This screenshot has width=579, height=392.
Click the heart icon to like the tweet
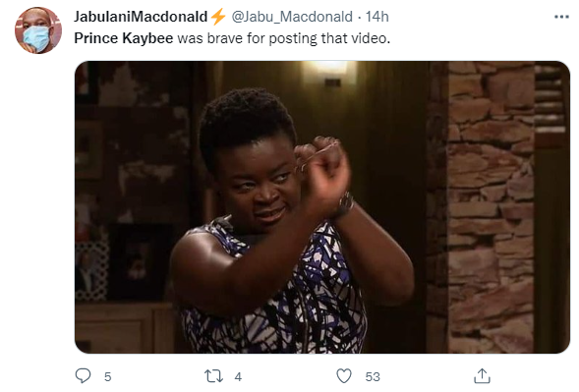(344, 376)
